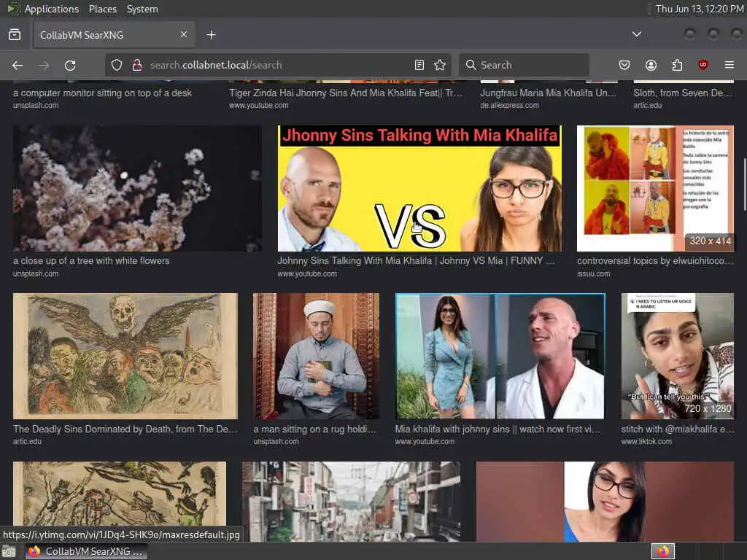Click the insecure connection padlock icon
This screenshot has width=747, height=560.
point(136,65)
